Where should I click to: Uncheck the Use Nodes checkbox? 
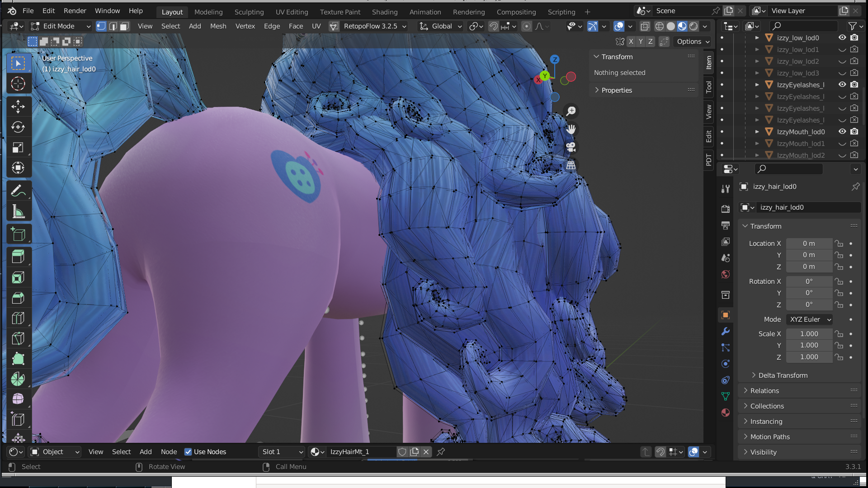[188, 452]
